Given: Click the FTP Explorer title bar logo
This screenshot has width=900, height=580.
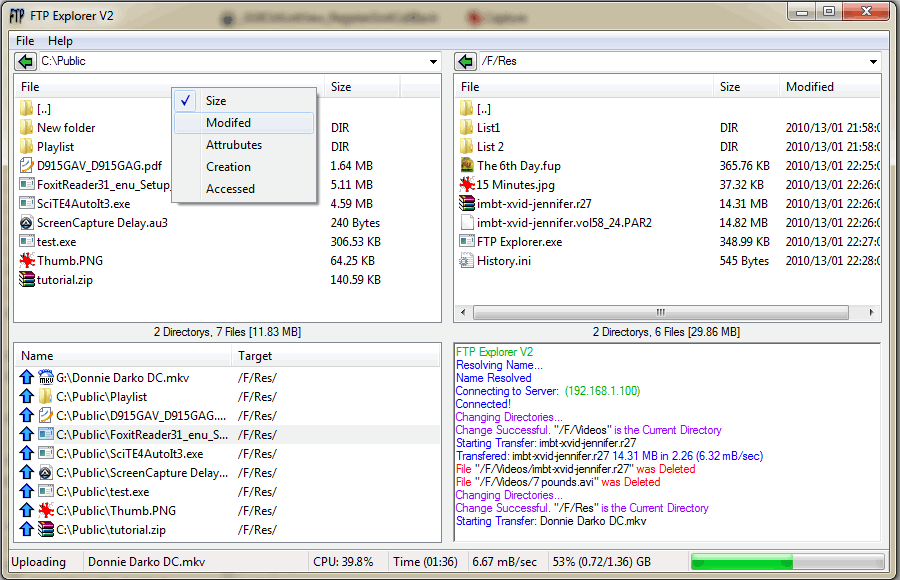Looking at the screenshot, I should 17,16.
